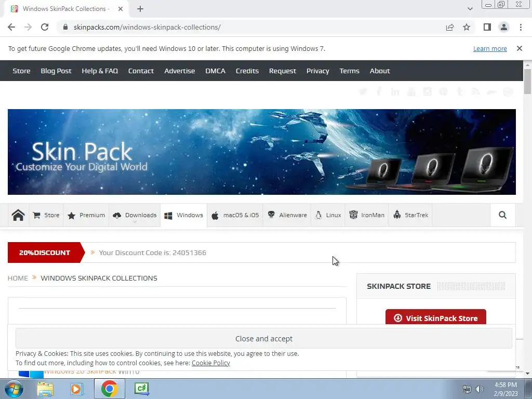Click page vertical scrollbar thumb
This screenshot has width=532, height=399.
(x=527, y=82)
